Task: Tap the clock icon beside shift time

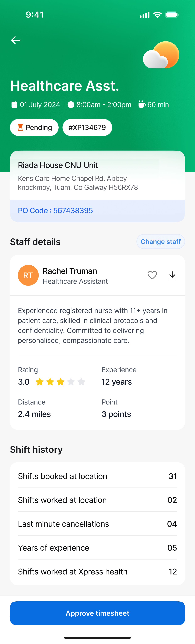Action: (x=71, y=105)
